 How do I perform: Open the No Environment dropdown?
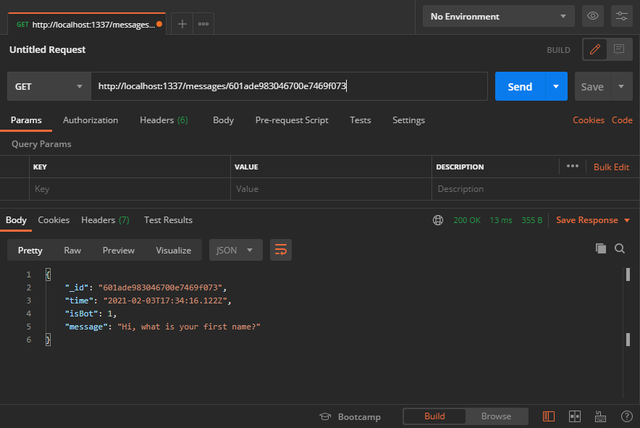click(x=498, y=16)
